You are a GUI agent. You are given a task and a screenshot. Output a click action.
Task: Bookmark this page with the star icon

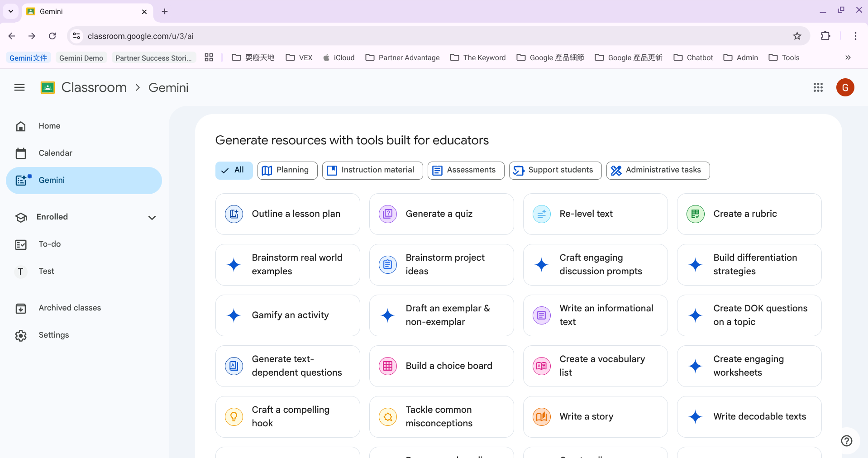click(x=797, y=36)
